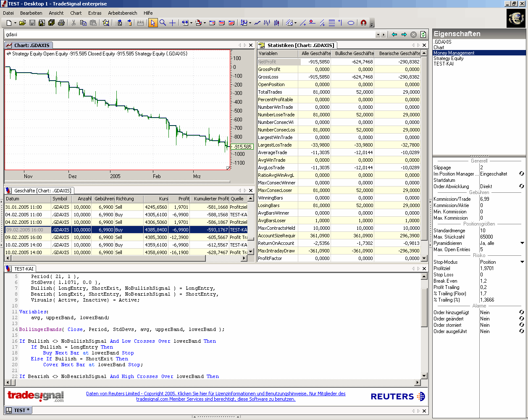Screen dimensions: 528x420
Task: Select the ellipse drawing tool
Action: click(351, 23)
